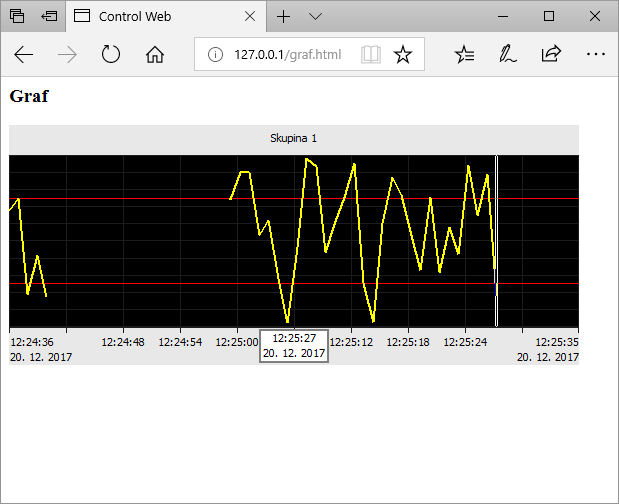The height and width of the screenshot is (504, 619).
Task: Click the Skupina 1 graph header
Action: 293,139
